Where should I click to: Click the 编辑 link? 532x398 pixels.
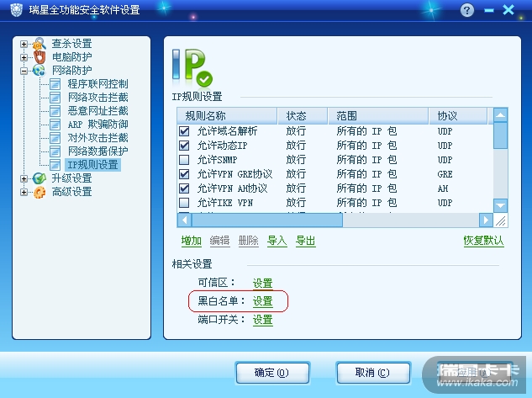point(220,241)
